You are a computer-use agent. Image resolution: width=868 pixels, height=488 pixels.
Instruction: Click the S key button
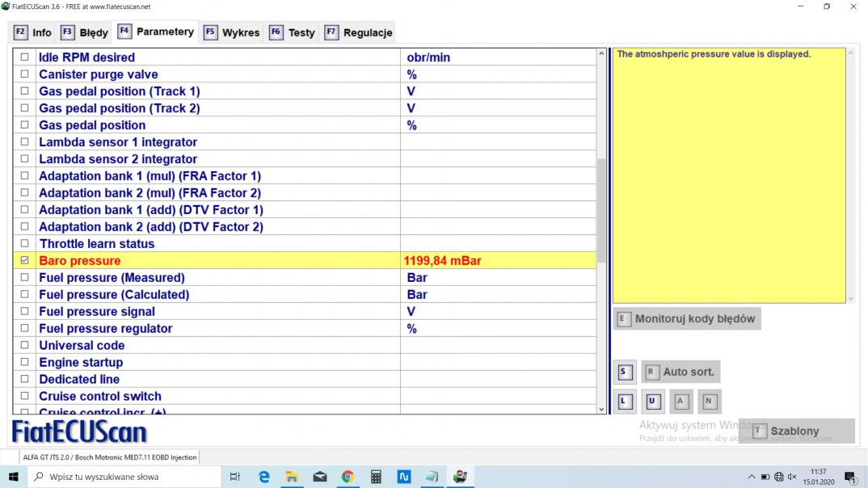[x=624, y=372]
